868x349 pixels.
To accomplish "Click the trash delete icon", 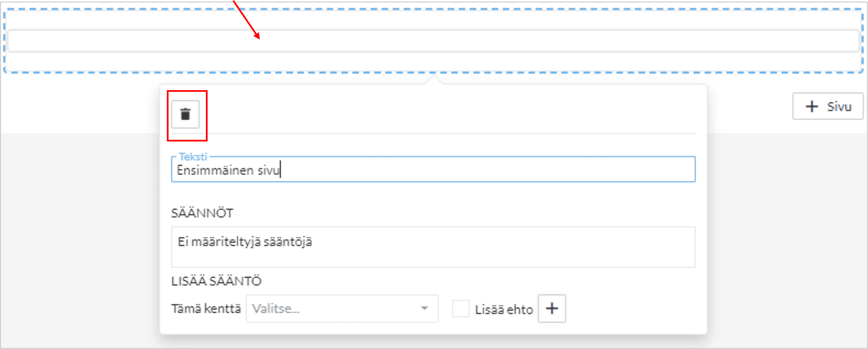I will coord(185,114).
